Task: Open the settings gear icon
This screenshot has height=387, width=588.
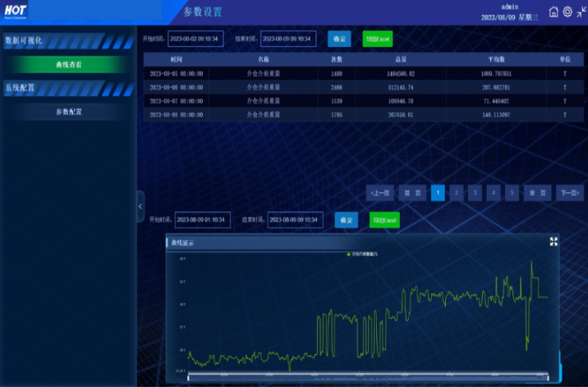Action: tap(567, 12)
